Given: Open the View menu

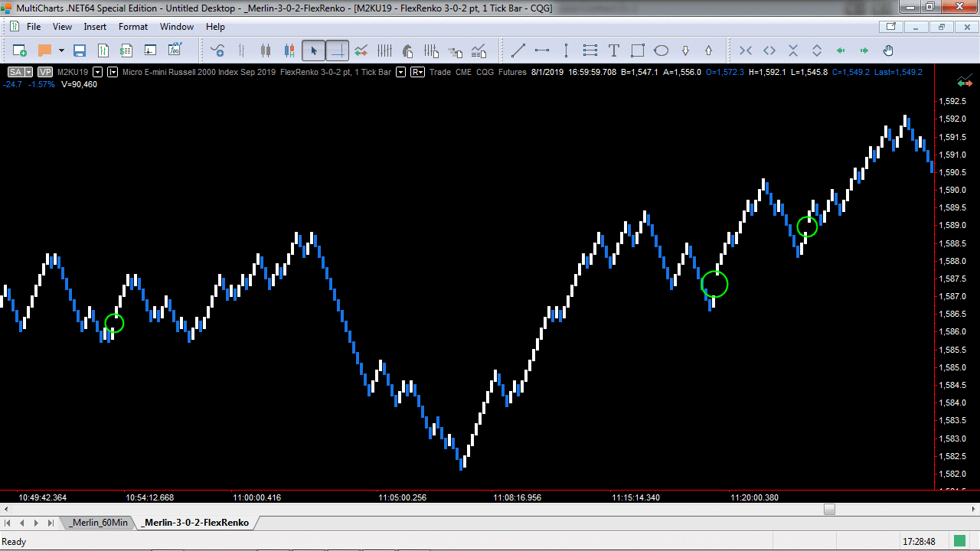Looking at the screenshot, I should (x=62, y=27).
